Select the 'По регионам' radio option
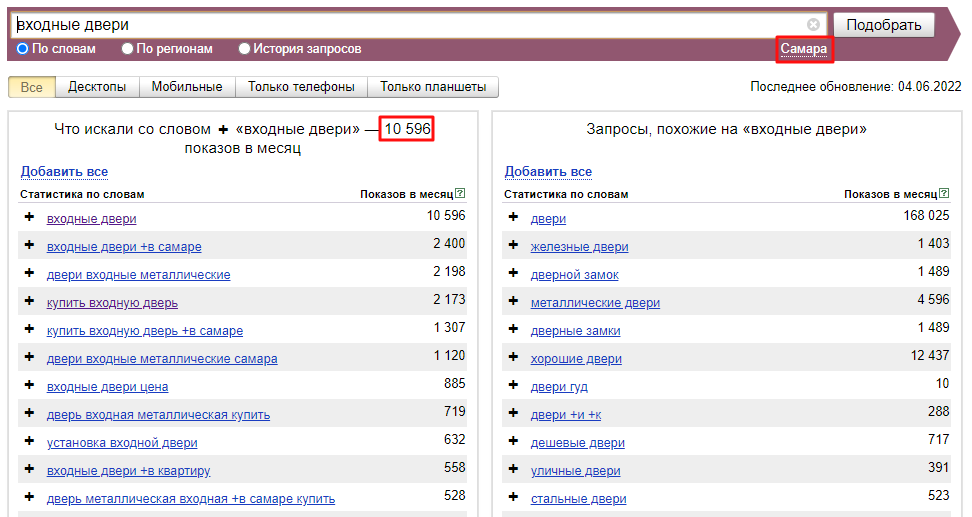This screenshot has height=517, width=972. (127, 49)
